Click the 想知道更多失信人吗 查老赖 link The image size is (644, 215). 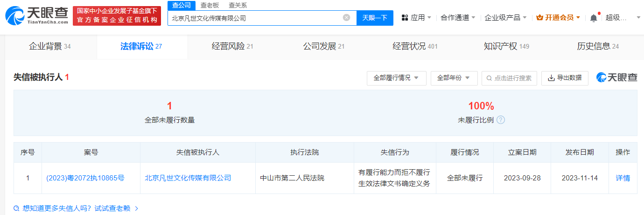click(76, 208)
